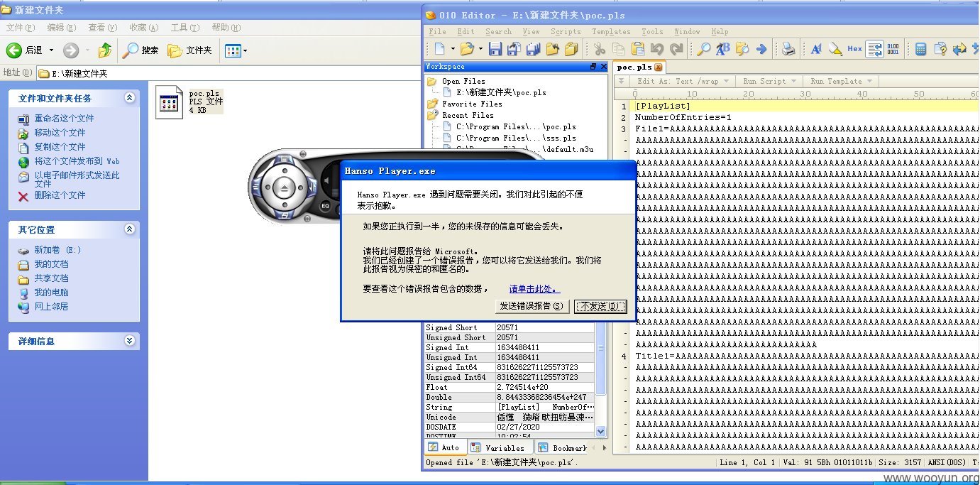Select the Auto inspector tab
Image resolution: width=980 pixels, height=485 pixels.
(444, 447)
